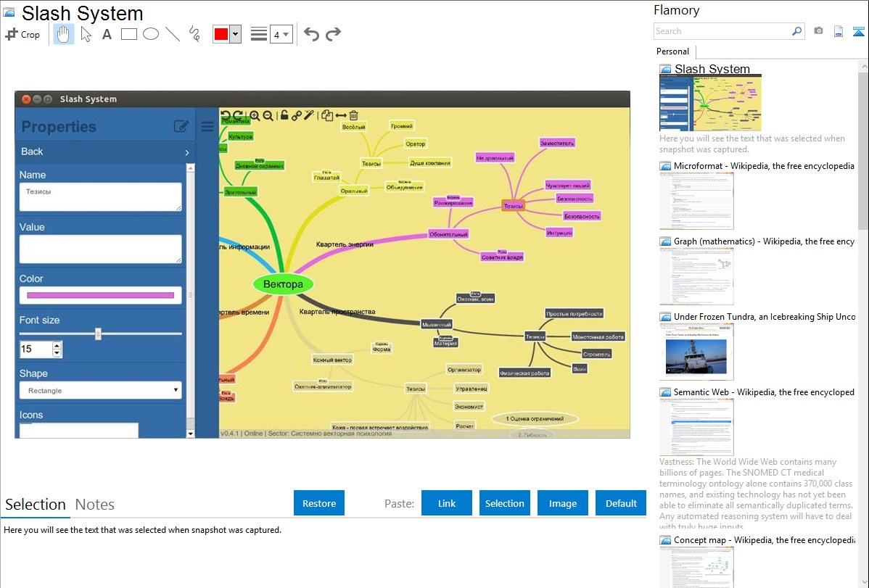The image size is (869, 588).
Task: Open the Semantic Web snapshot thumbnail
Action: pos(696,427)
